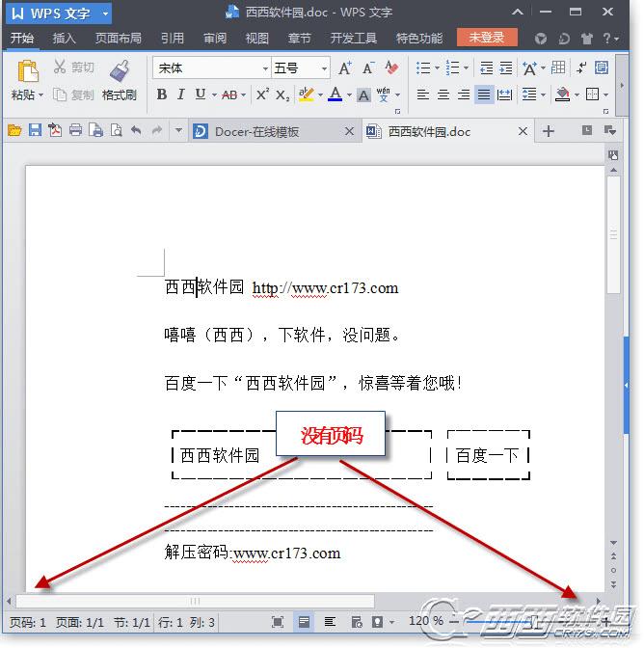This screenshot has height=648, width=644.
Task: Increase font size with A+ icon
Action: click(x=345, y=67)
